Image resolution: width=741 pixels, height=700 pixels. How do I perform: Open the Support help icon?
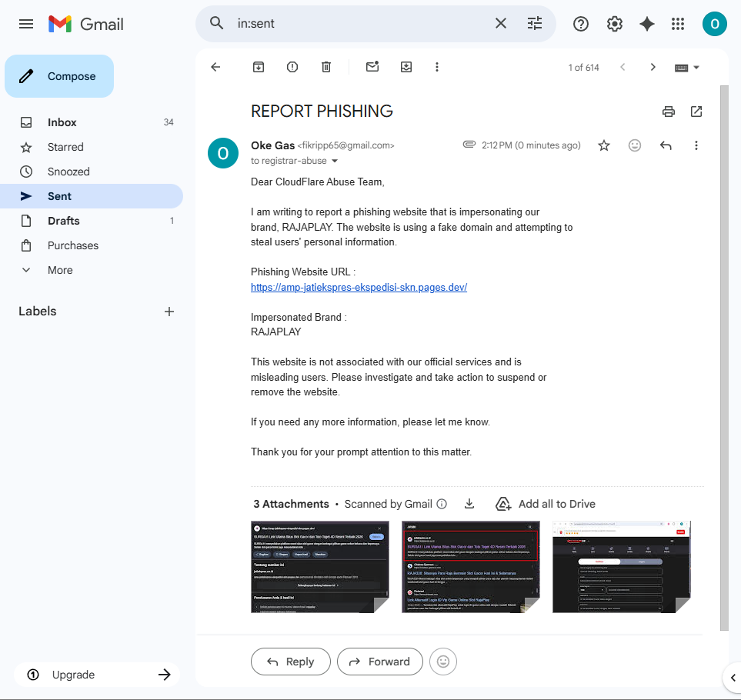tap(580, 24)
